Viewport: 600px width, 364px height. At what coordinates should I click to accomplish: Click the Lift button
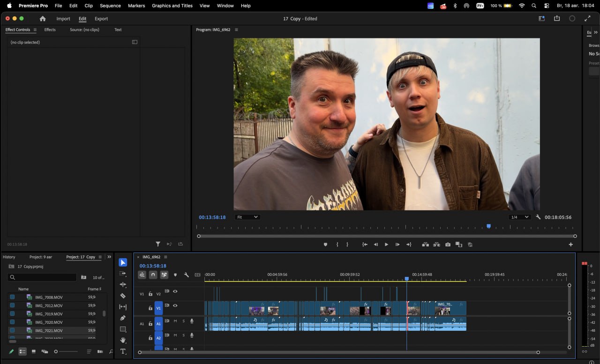point(425,245)
